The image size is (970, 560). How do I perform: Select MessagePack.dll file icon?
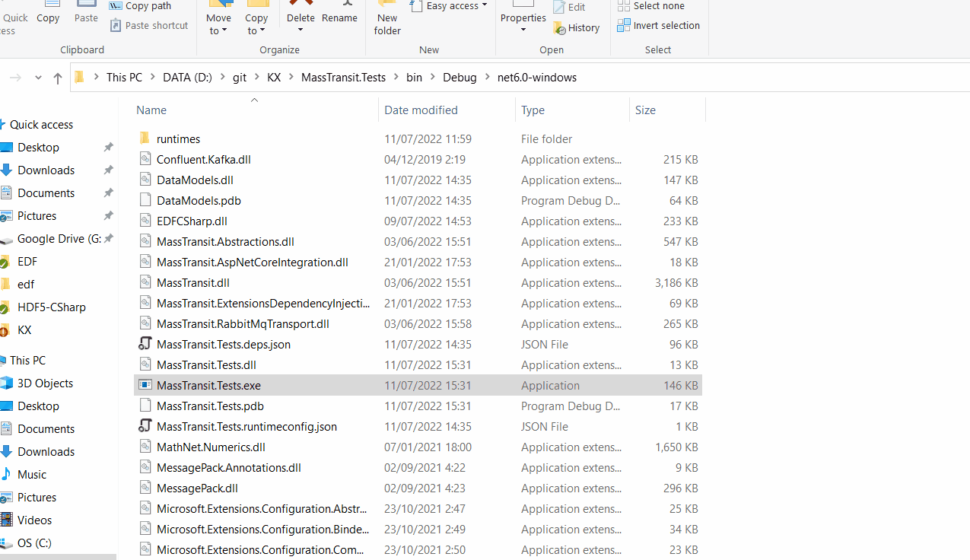point(145,488)
